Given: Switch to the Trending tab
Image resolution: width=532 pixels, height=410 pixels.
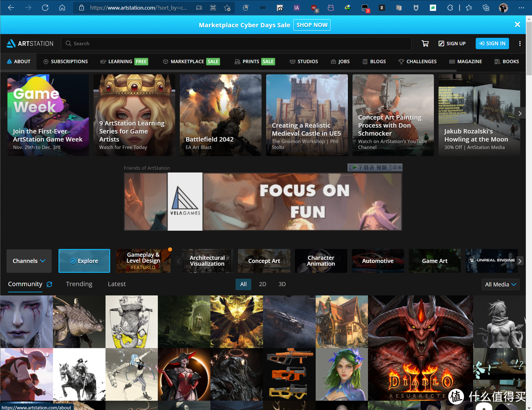Looking at the screenshot, I should (79, 284).
